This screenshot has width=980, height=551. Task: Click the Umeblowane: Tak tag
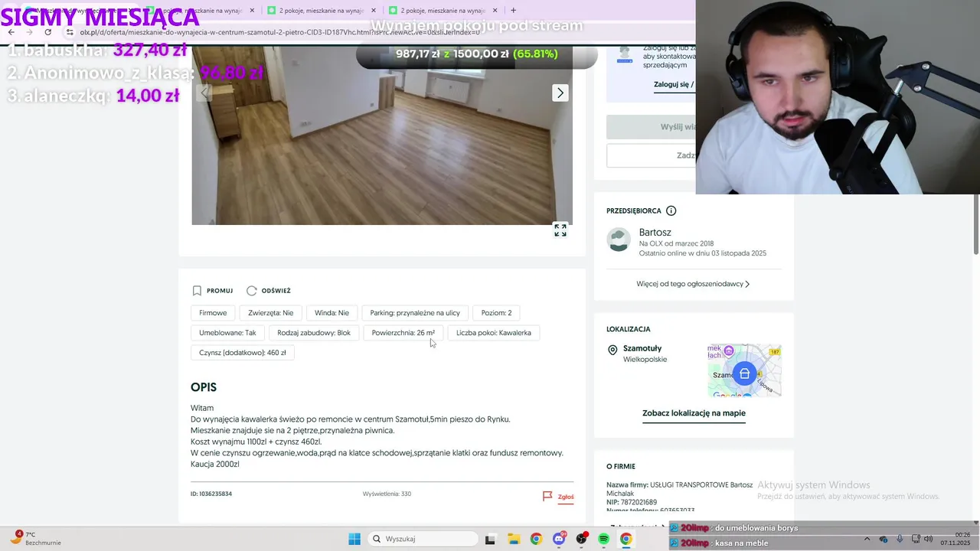point(227,333)
